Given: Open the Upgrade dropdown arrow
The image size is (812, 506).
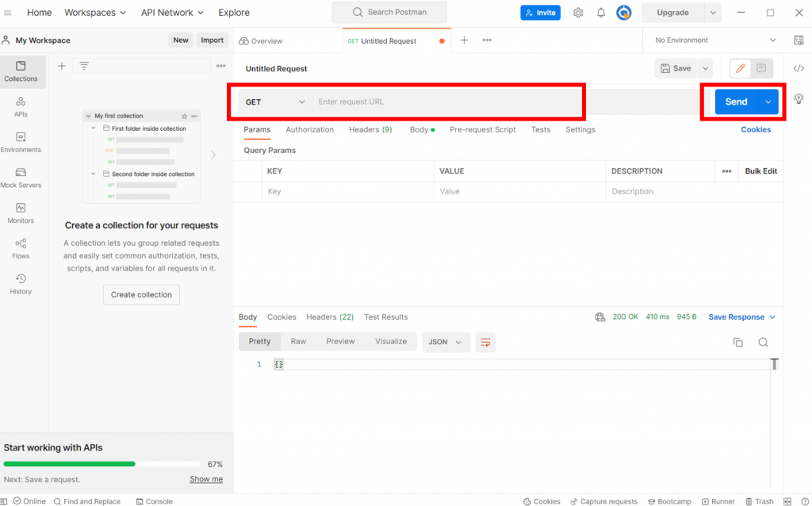Looking at the screenshot, I should click(x=713, y=13).
